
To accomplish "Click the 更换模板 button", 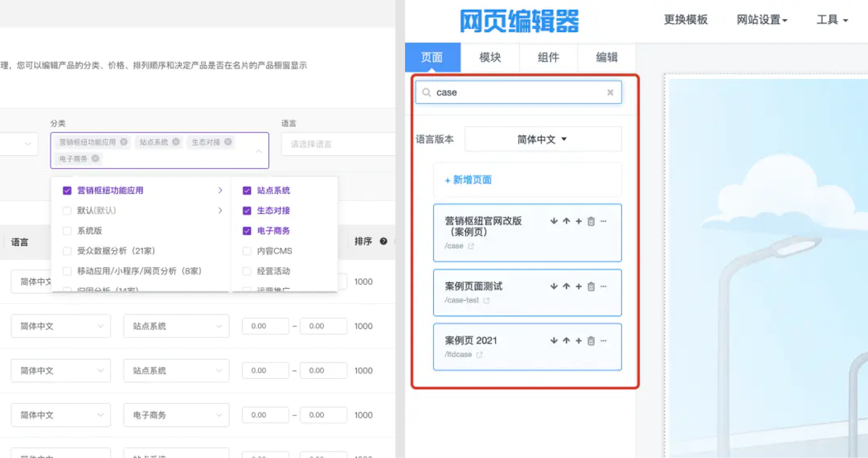I will [x=686, y=20].
